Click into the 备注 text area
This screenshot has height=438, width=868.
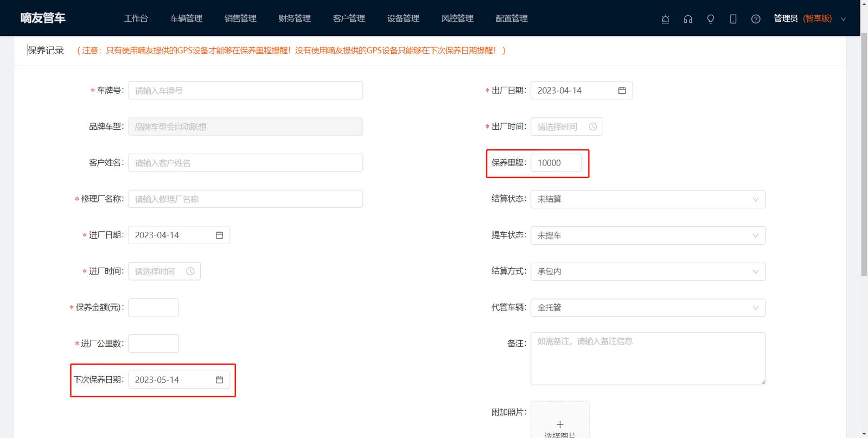(x=648, y=359)
